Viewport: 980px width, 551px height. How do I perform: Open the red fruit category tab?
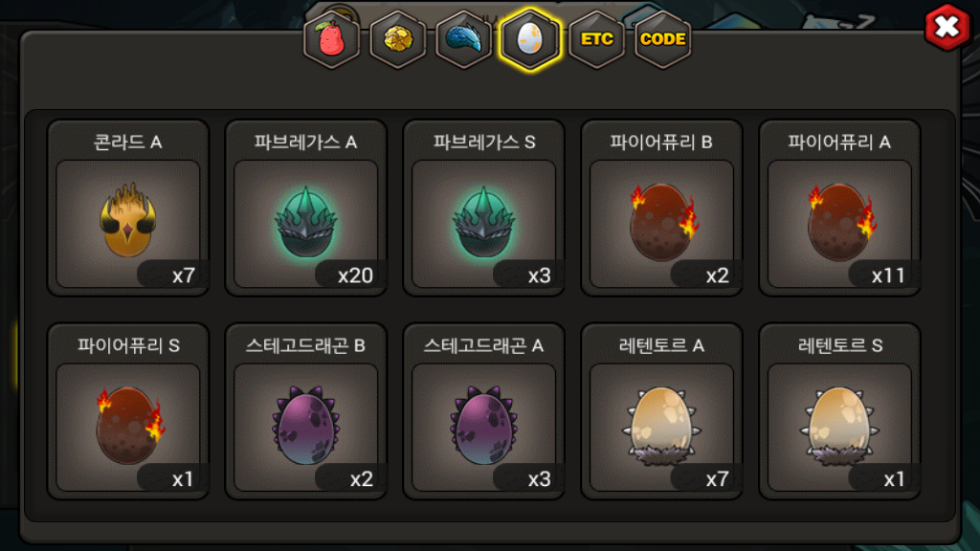pyautogui.click(x=332, y=39)
